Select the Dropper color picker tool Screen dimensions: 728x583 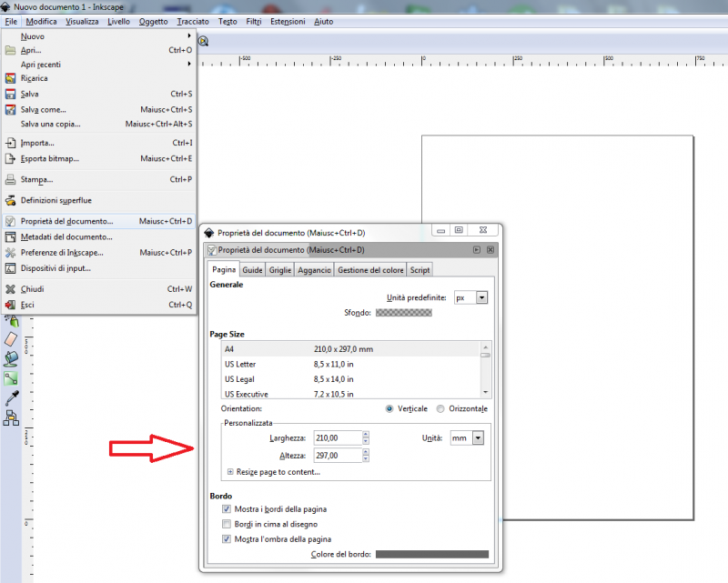pos(11,397)
